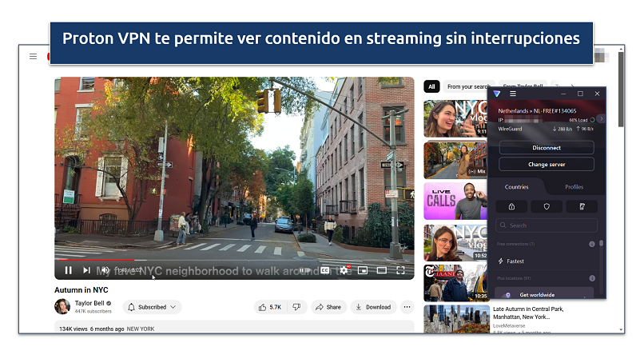Skip to the next video
Screen dimensions: 644x355
point(86,270)
